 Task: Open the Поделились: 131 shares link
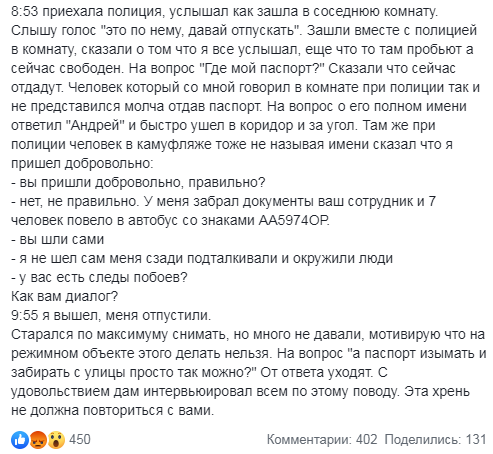(435, 439)
